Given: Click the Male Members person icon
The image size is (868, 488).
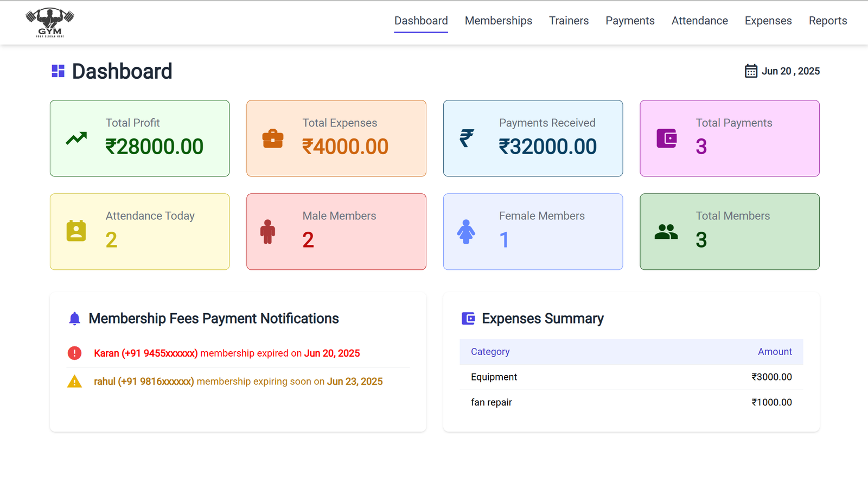Looking at the screenshot, I should 267,232.
